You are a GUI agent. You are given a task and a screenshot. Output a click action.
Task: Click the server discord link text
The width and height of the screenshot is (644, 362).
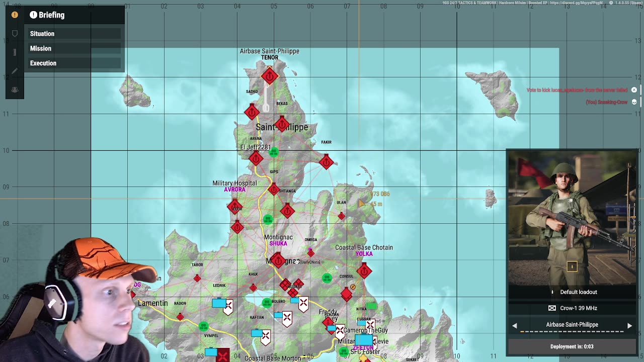[x=576, y=3]
